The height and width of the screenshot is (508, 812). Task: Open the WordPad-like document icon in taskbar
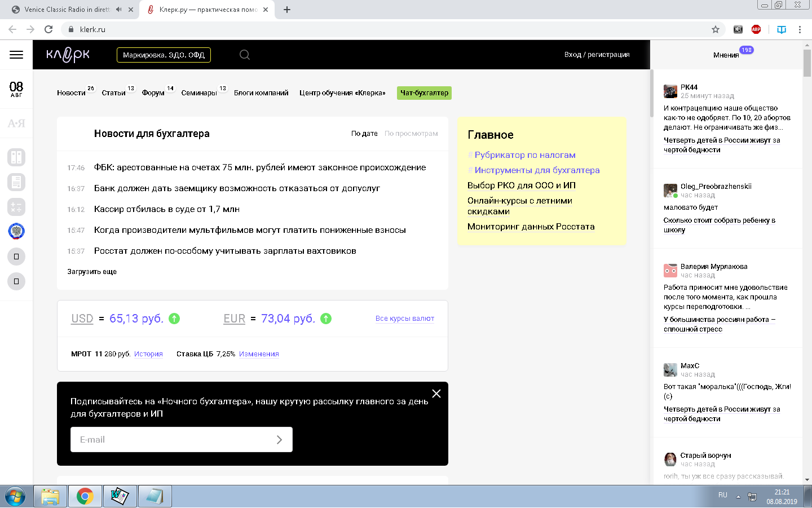point(120,497)
